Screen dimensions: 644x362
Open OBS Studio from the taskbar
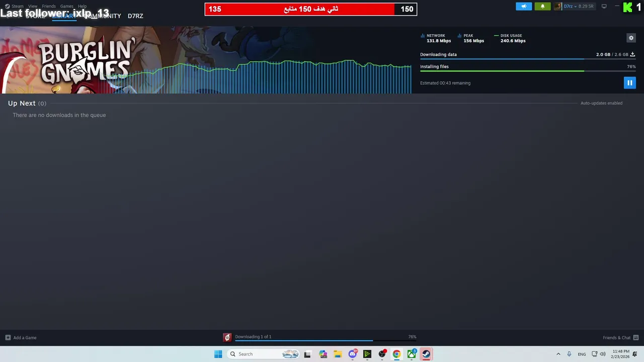[x=382, y=354]
